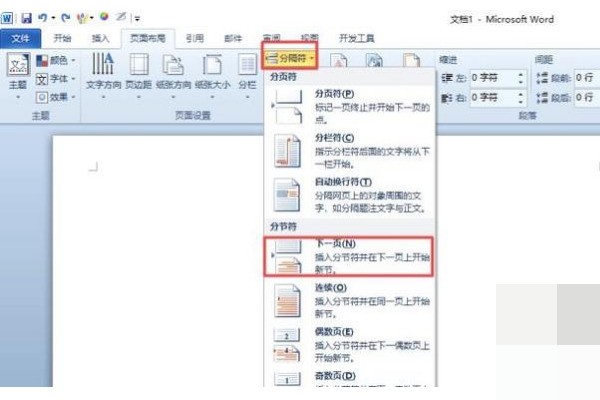Switch to the 引用 (References) tab
This screenshot has width=600, height=400.
pyautogui.click(x=195, y=38)
